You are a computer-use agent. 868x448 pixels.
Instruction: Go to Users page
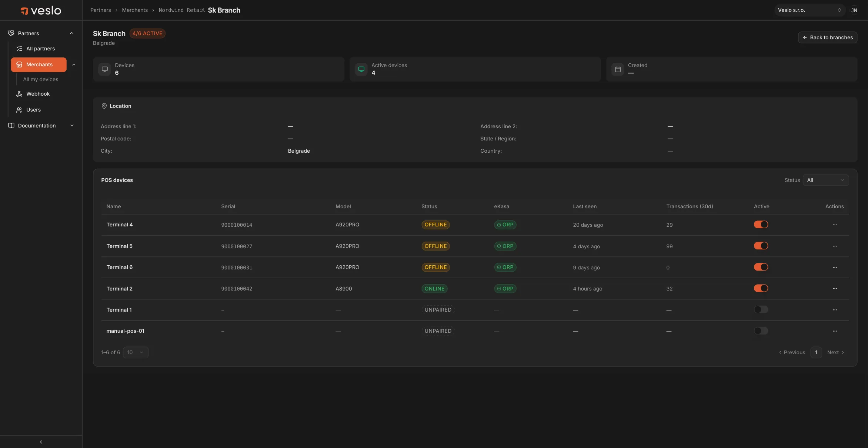point(33,110)
